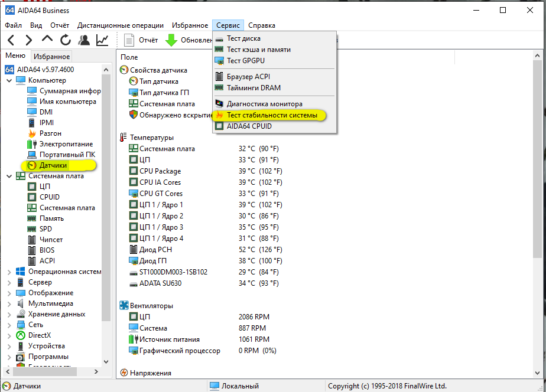This screenshot has height=392, width=546.
Task: Select Датчики in the sidebar tree
Action: [53, 165]
